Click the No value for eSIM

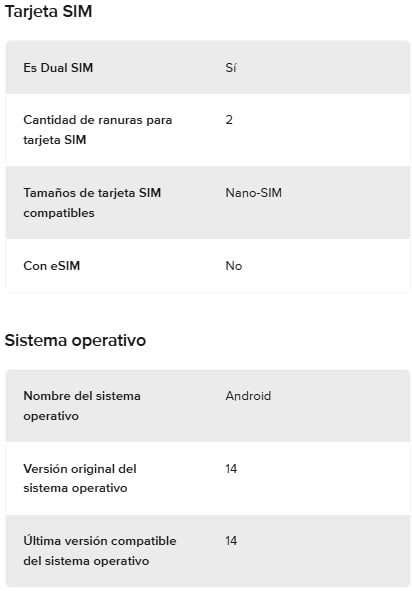234,266
